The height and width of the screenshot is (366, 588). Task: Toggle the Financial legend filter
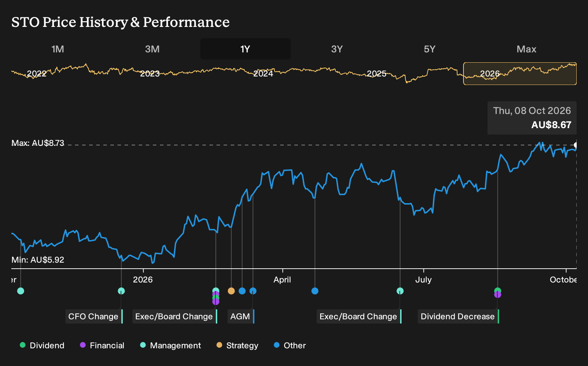[102, 345]
